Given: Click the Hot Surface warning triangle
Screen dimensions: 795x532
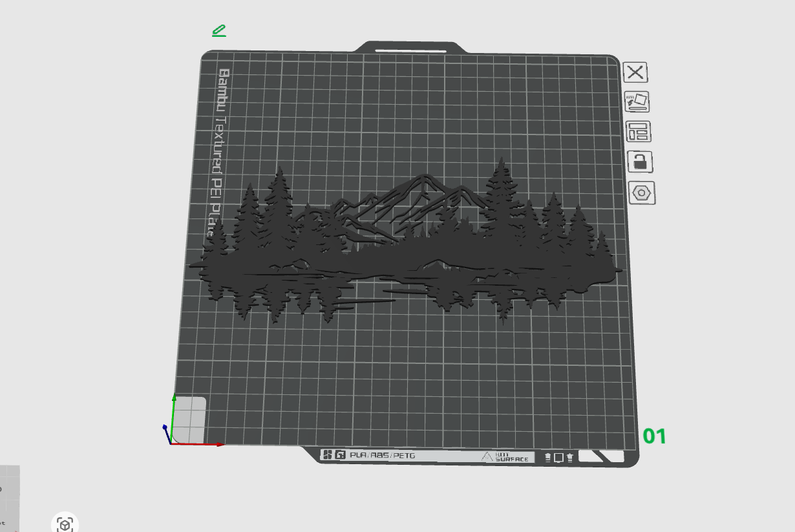Looking at the screenshot, I should (488, 456).
